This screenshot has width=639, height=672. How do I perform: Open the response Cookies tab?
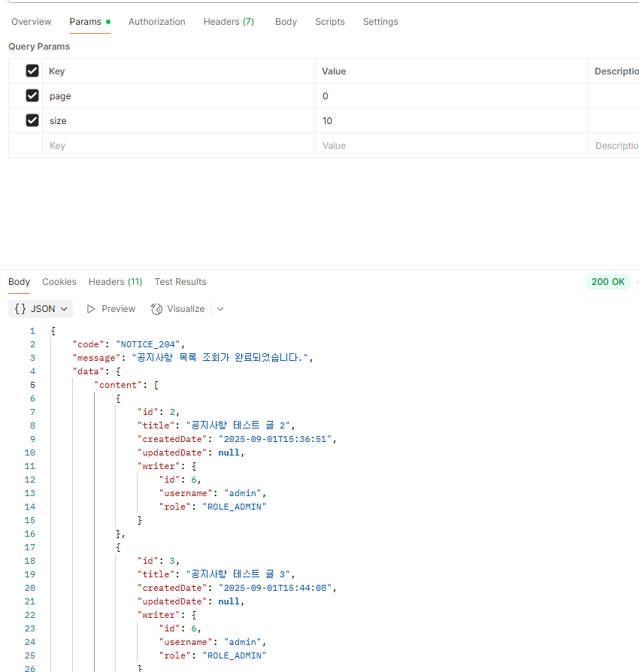59,282
